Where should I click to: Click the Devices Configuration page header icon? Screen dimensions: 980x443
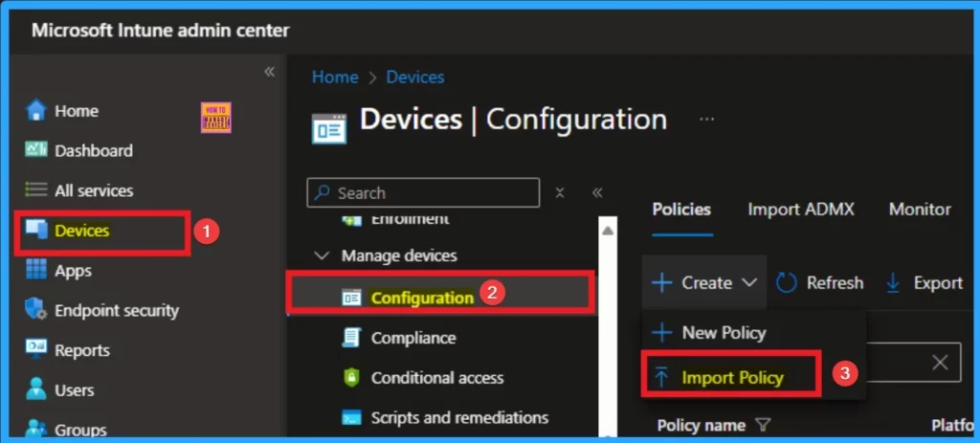[329, 127]
